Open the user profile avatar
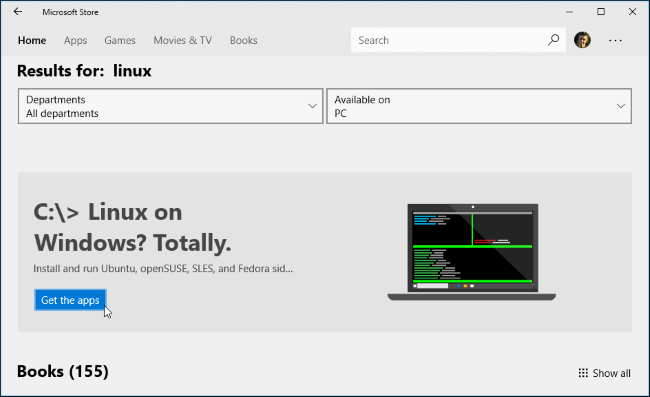 582,40
